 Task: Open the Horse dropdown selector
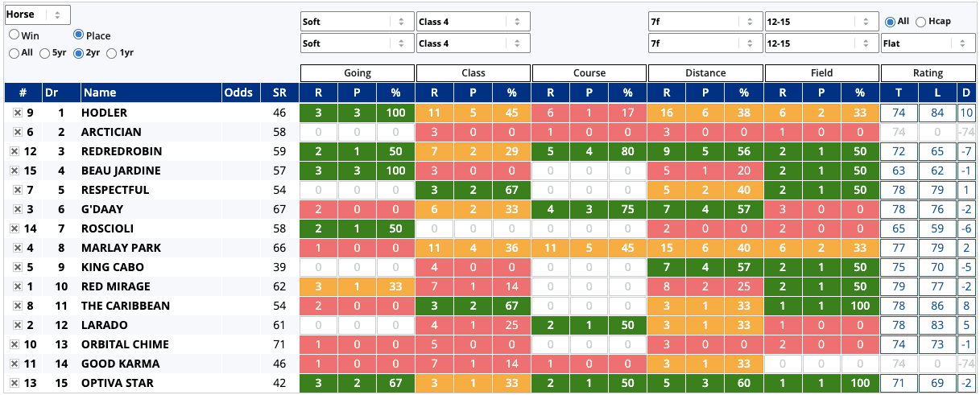click(x=37, y=14)
